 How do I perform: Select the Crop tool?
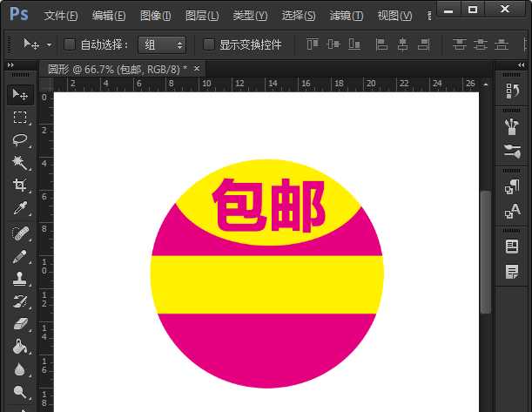pos(20,186)
